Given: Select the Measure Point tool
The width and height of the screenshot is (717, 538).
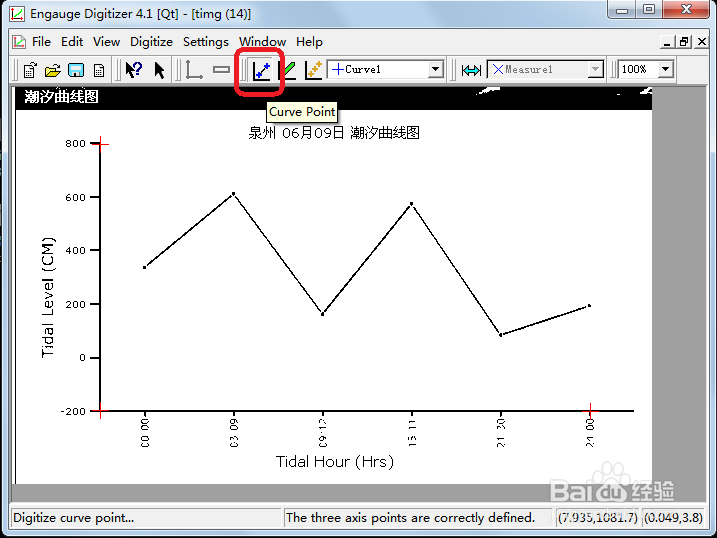Looking at the screenshot, I should pos(471,70).
